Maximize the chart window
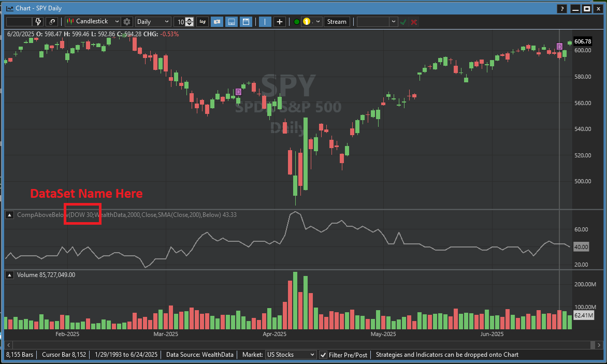The image size is (607, 364). 587,8
